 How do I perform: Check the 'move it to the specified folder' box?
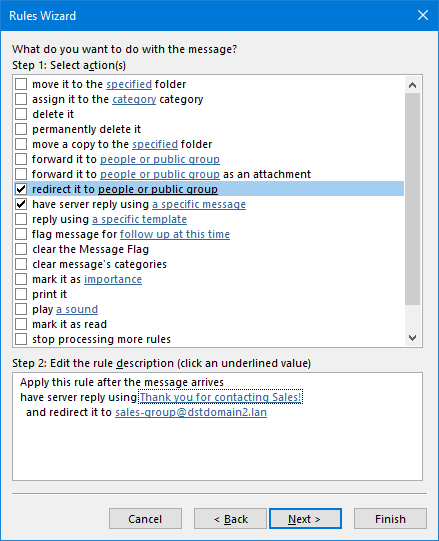[x=21, y=84]
